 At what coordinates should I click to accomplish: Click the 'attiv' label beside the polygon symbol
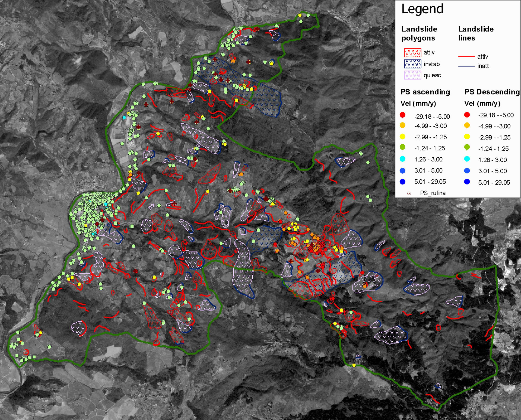click(x=429, y=52)
